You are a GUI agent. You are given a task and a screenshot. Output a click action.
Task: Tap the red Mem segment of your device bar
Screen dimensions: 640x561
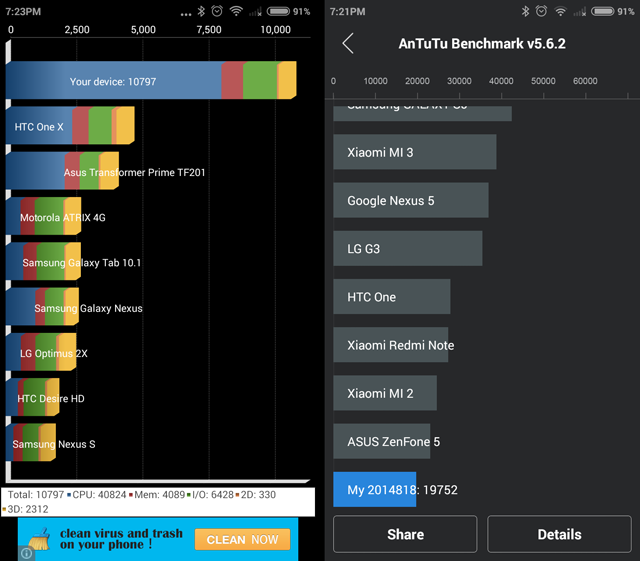[232, 80]
